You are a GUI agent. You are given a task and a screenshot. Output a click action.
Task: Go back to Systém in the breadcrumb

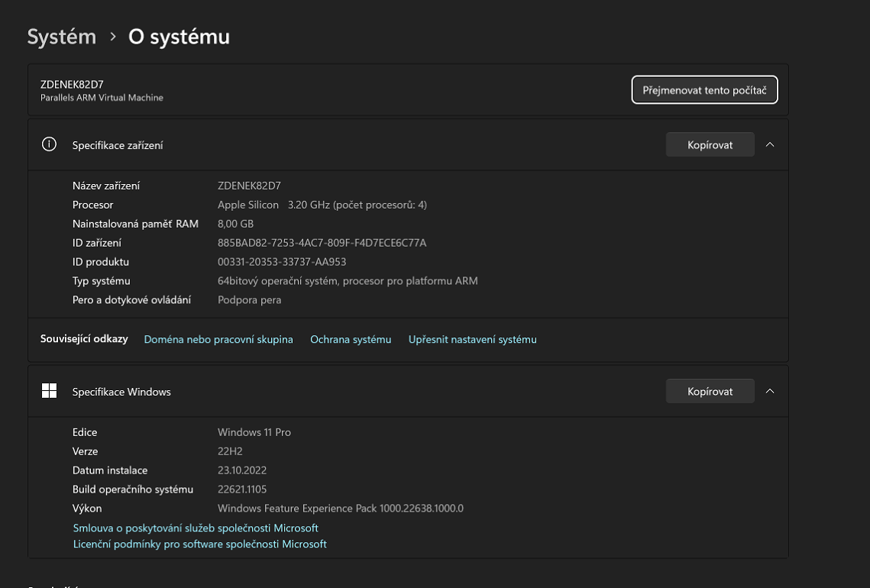tap(62, 37)
